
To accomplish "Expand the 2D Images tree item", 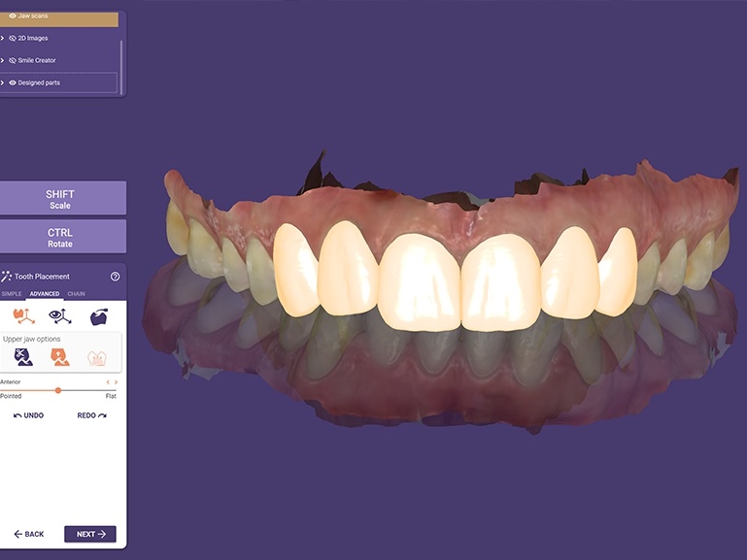I will pos(2,38).
